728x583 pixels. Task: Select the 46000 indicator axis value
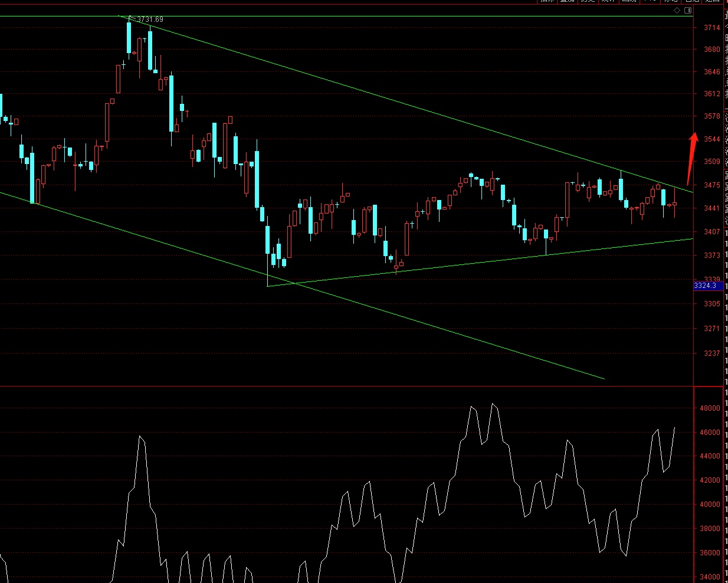710,433
